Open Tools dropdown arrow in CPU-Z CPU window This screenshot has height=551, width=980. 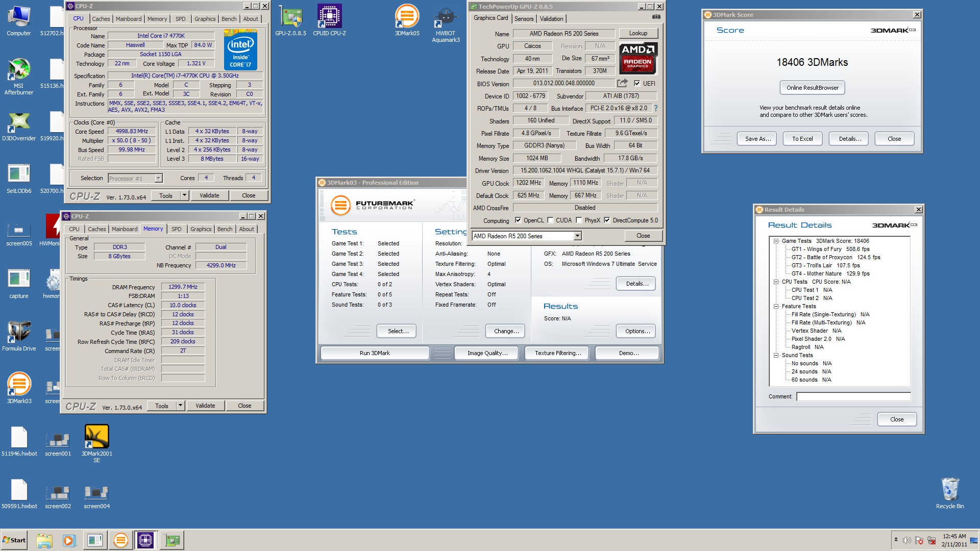(184, 195)
